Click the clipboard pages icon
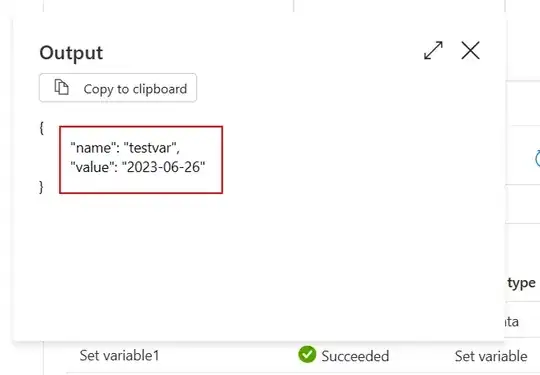The height and width of the screenshot is (375, 540). (x=62, y=87)
